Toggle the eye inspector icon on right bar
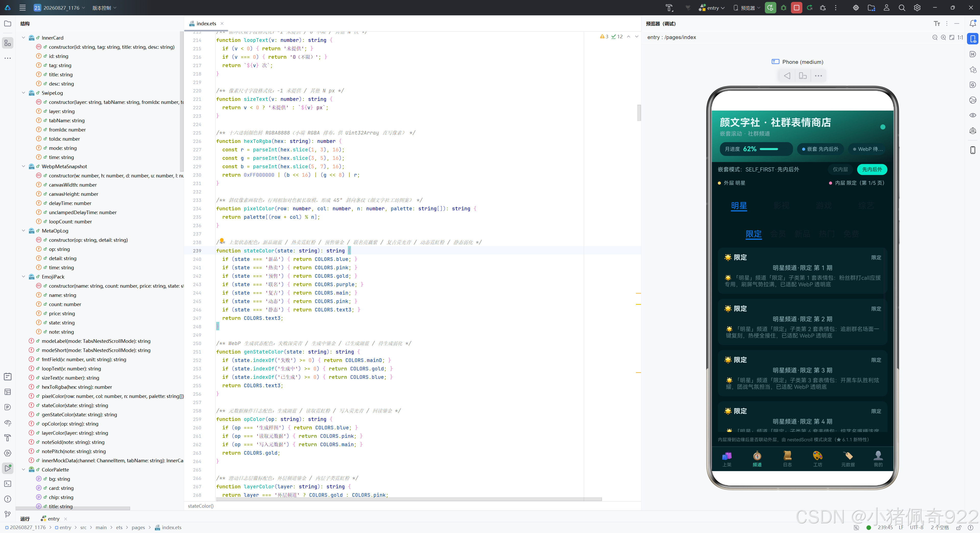 [972, 115]
